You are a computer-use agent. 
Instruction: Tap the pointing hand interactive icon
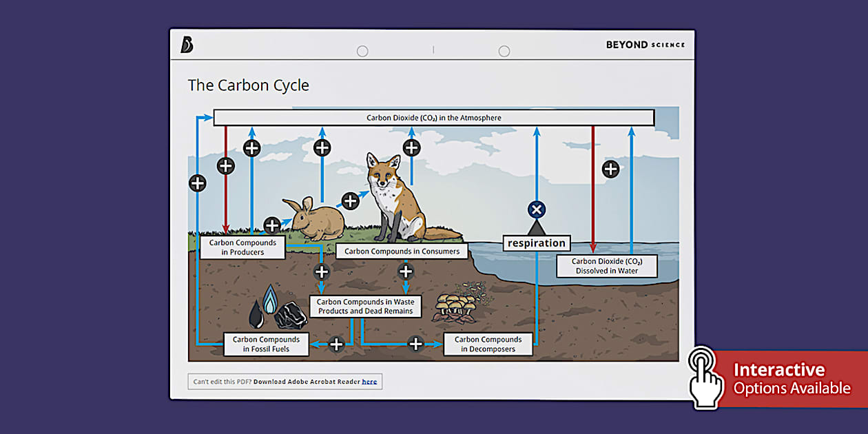[704, 376]
